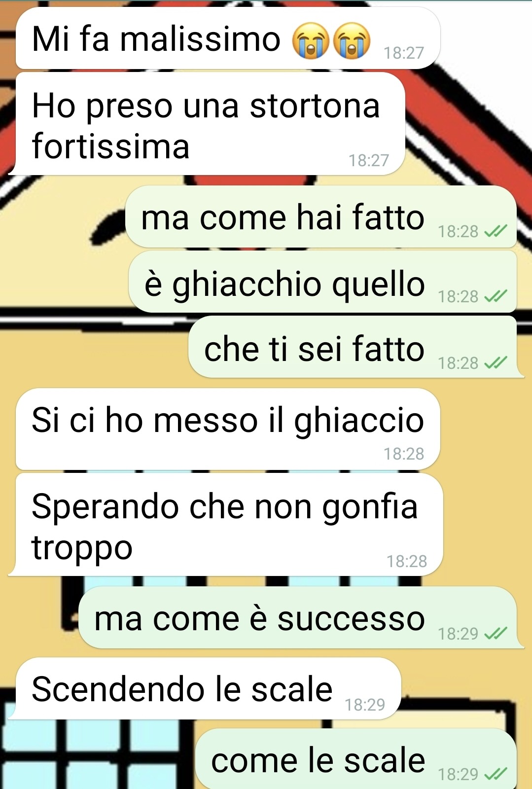532x789 pixels.
Task: Select message 'Sperando che non gonfia troppo'
Action: click(x=226, y=525)
